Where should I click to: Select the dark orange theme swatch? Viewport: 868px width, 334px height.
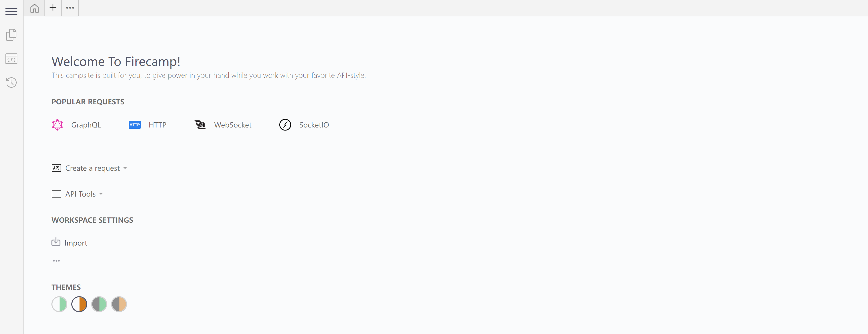[x=119, y=304]
